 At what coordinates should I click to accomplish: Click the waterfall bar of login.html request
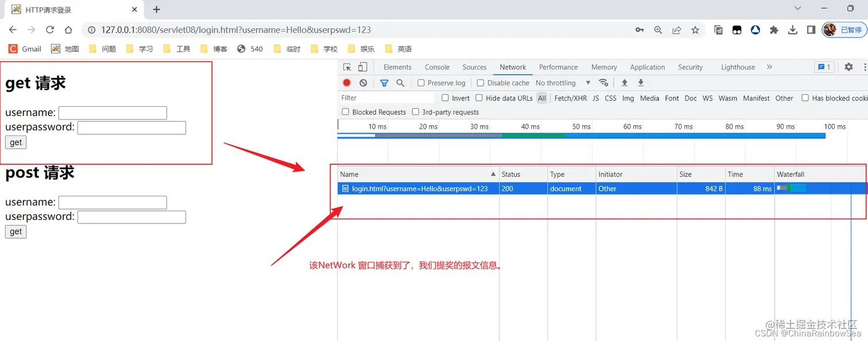click(791, 188)
